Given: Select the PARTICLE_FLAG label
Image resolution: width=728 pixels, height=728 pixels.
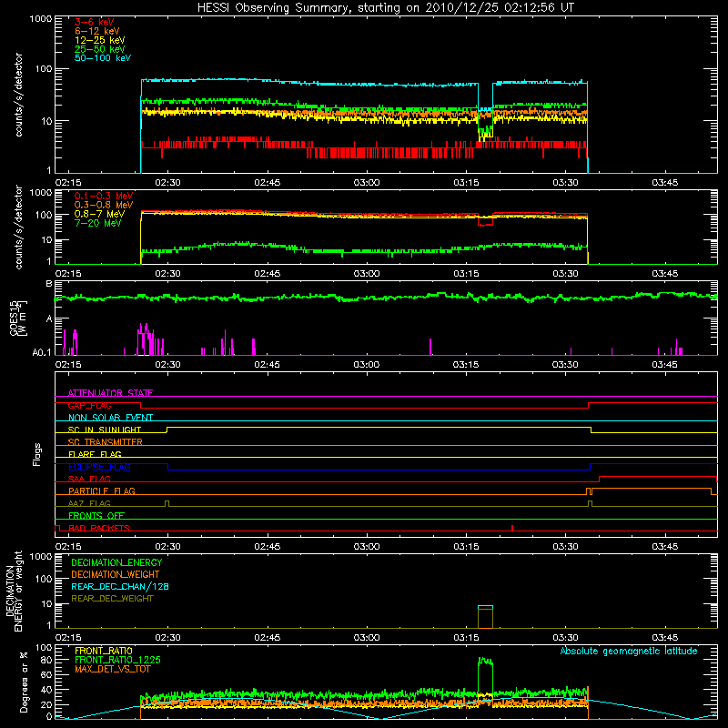Looking at the screenshot, I should pyautogui.click(x=102, y=490).
